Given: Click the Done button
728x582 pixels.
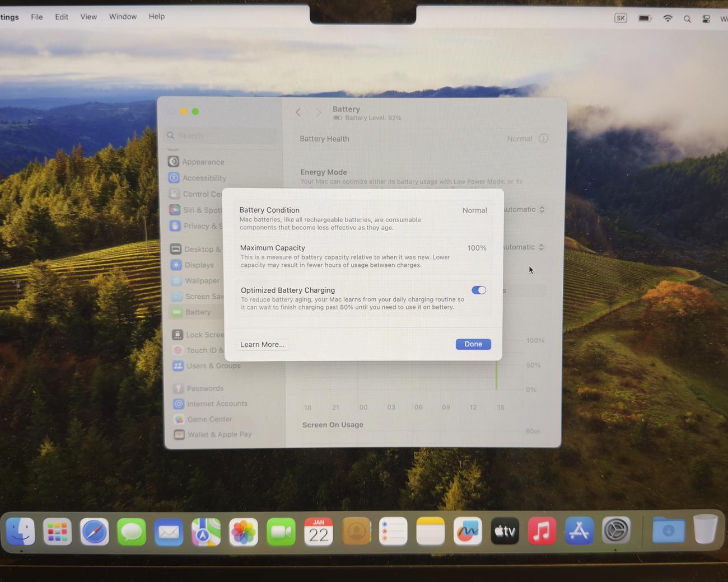Looking at the screenshot, I should [x=473, y=344].
